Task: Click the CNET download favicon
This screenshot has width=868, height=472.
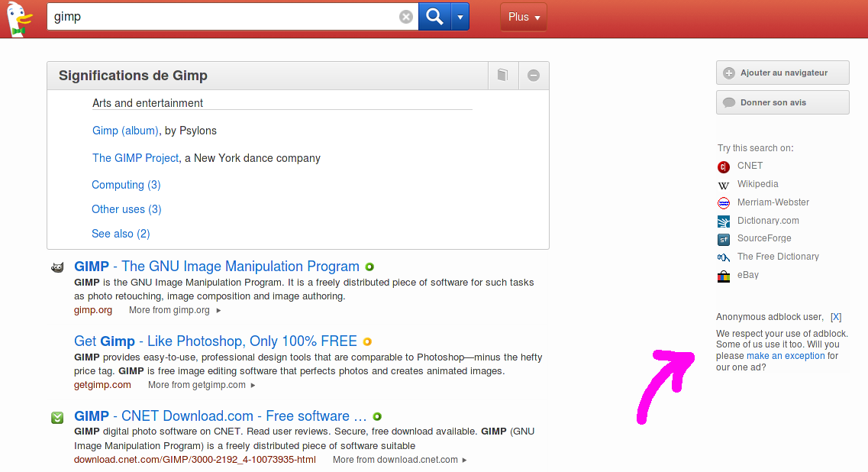Action: [57, 418]
